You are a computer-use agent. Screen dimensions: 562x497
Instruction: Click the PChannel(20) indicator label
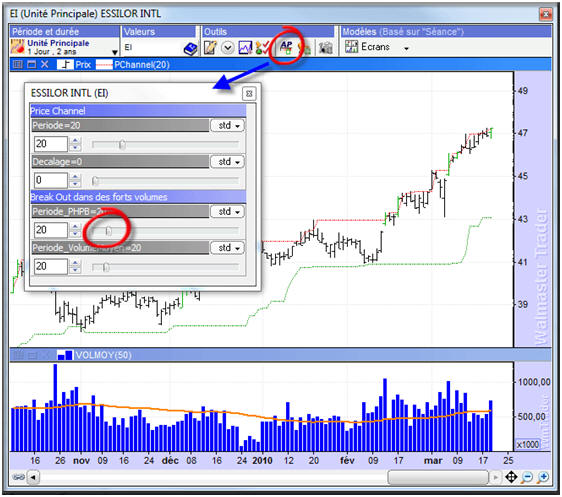142,65
